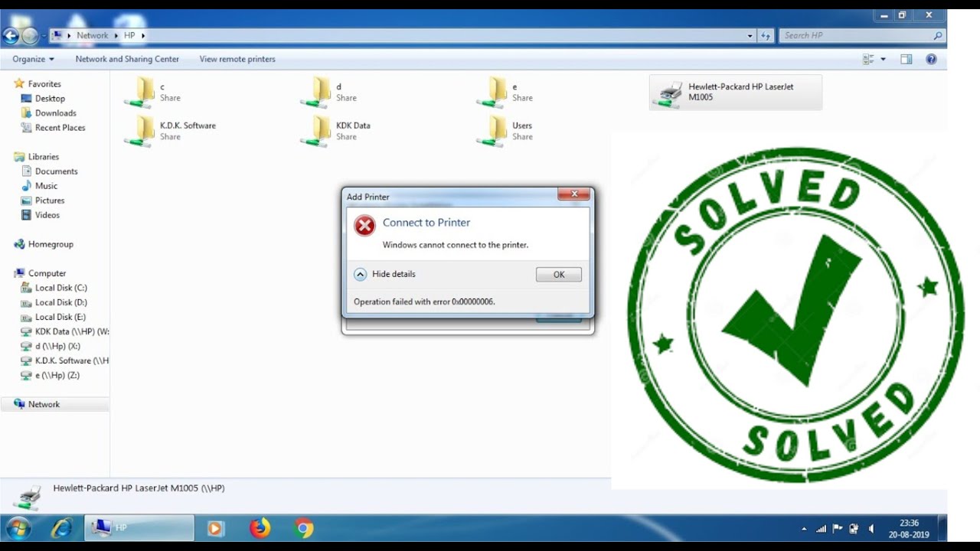980x551 pixels.
Task: Open the KDK Data shared folder
Action: point(336,131)
